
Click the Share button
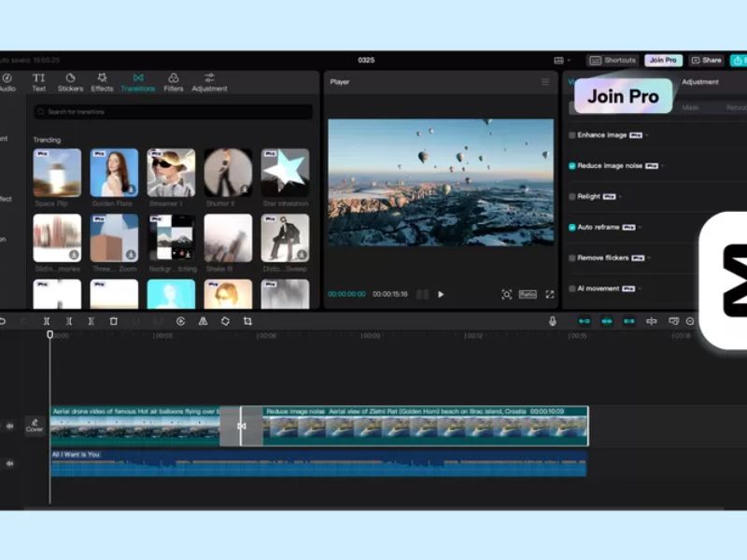(x=706, y=61)
